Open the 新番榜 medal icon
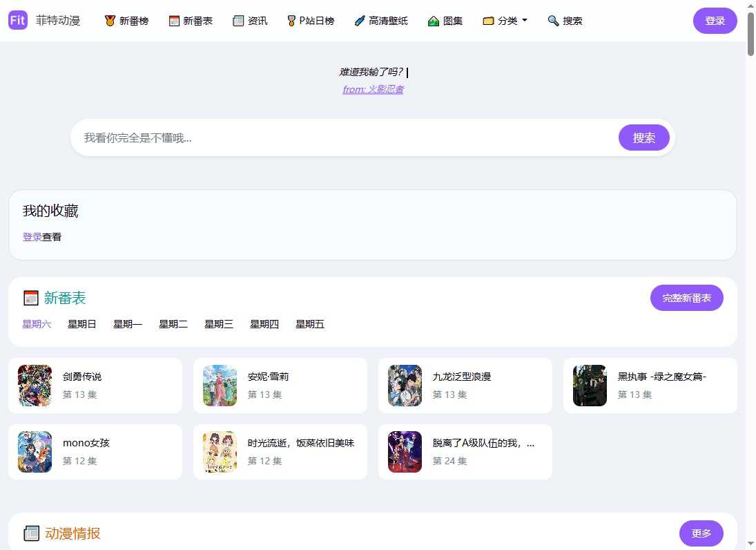The height and width of the screenshot is (550, 756). (110, 21)
